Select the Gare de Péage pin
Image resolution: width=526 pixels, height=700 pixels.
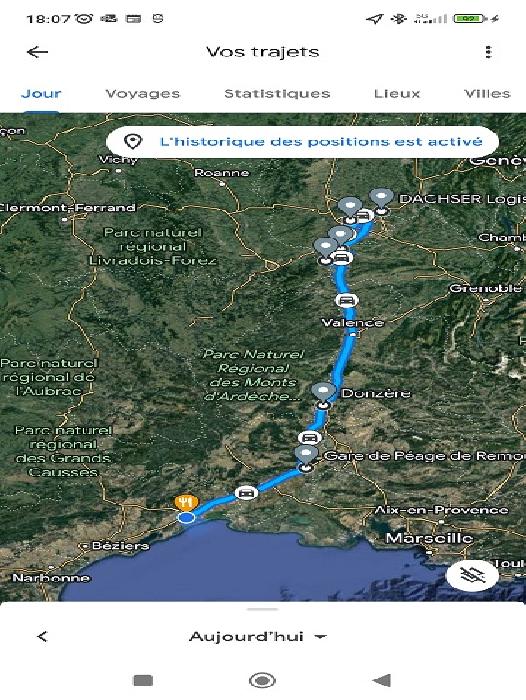(x=306, y=458)
